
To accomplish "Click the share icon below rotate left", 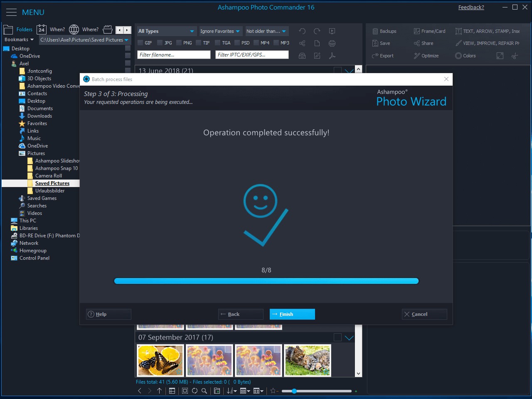I will click(x=302, y=43).
